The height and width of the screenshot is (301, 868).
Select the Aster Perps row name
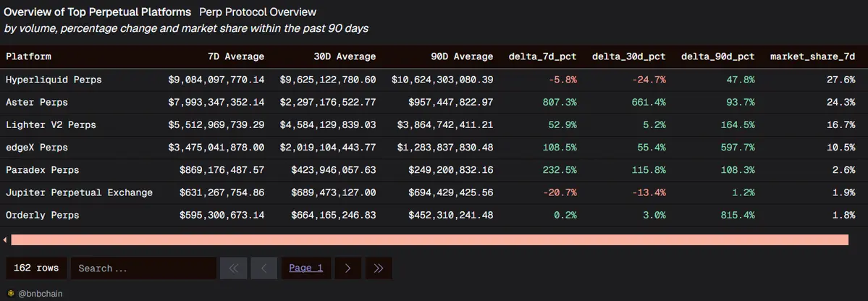[36, 102]
